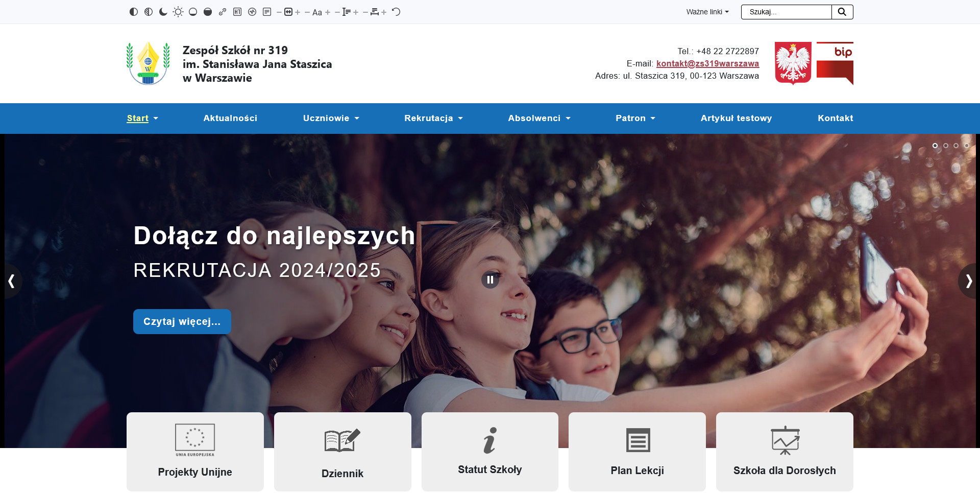Click into the Szukaj search field
Screen dimensions: 980x493
coord(786,12)
